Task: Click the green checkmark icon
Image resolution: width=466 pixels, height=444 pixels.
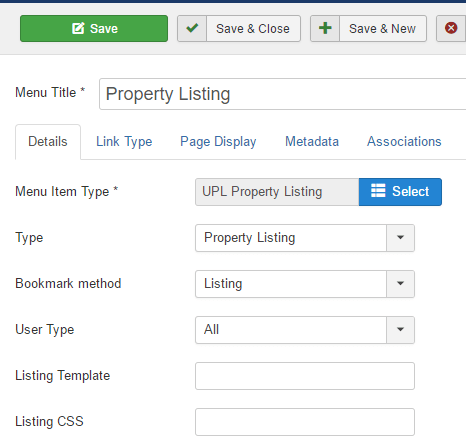Action: 192,28
